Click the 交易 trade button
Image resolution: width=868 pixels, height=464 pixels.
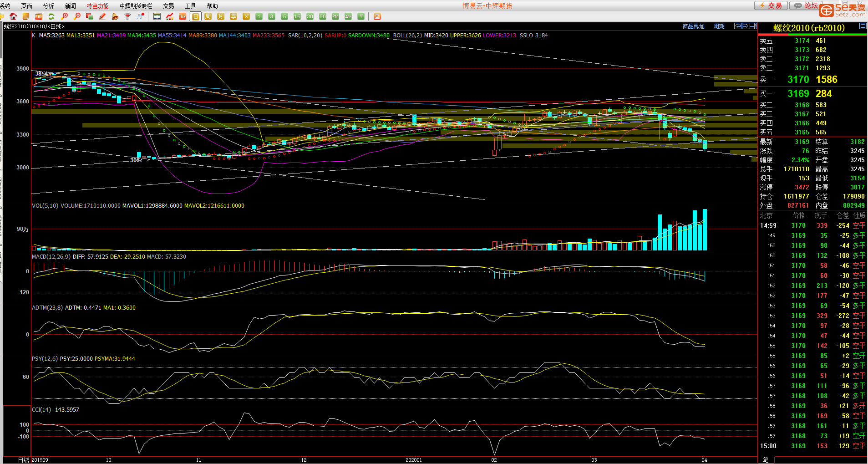click(770, 5)
